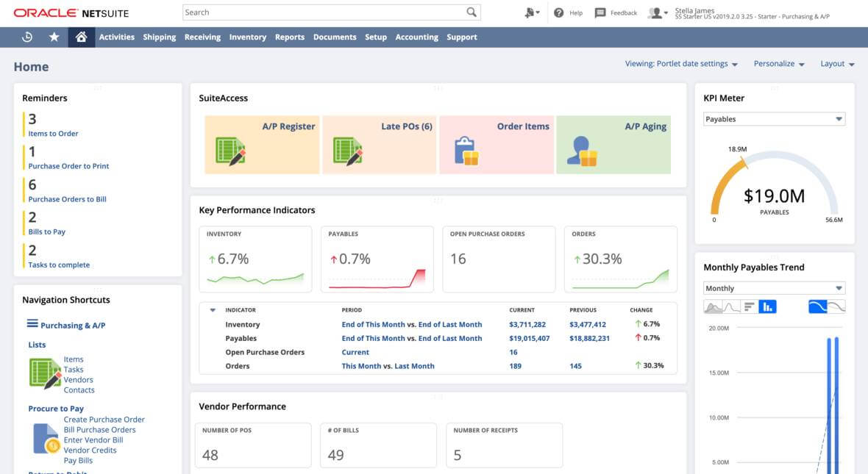Open the user role avatar icon

pyautogui.click(x=655, y=12)
